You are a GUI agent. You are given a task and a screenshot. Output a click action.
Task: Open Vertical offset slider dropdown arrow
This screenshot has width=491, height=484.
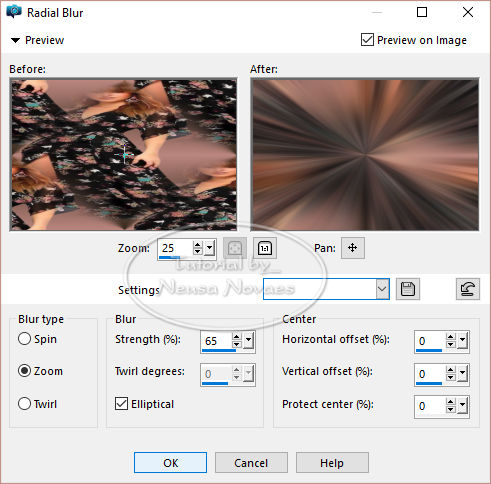(x=462, y=374)
